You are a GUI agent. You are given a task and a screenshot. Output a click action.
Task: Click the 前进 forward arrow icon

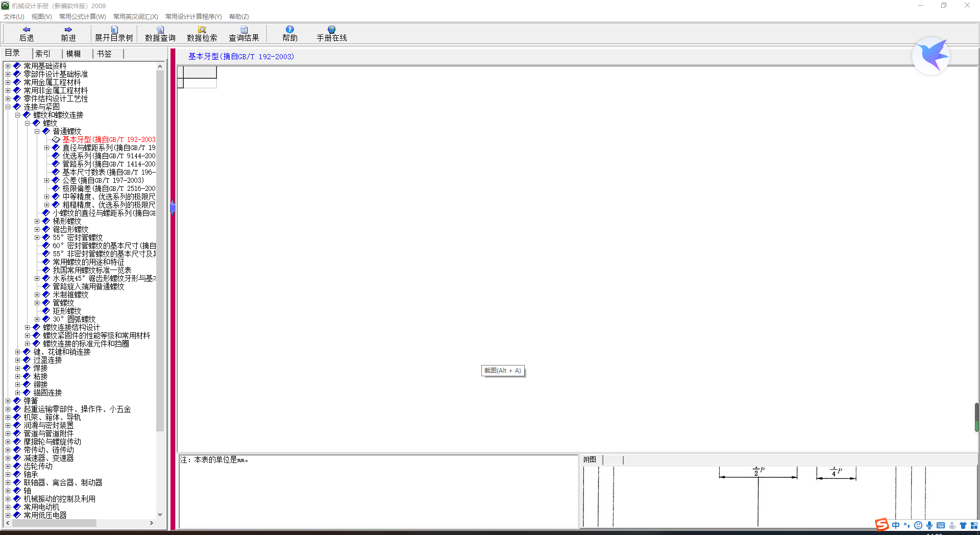coord(68,30)
